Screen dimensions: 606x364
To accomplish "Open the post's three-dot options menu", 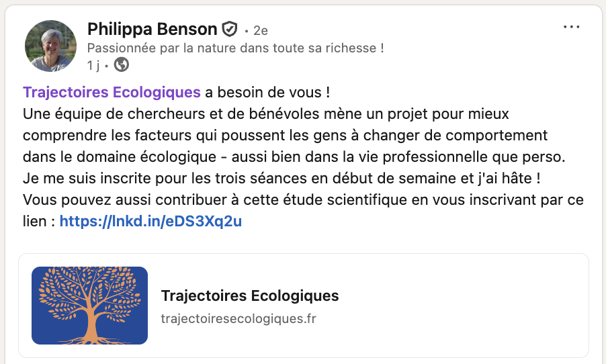I will (571, 28).
